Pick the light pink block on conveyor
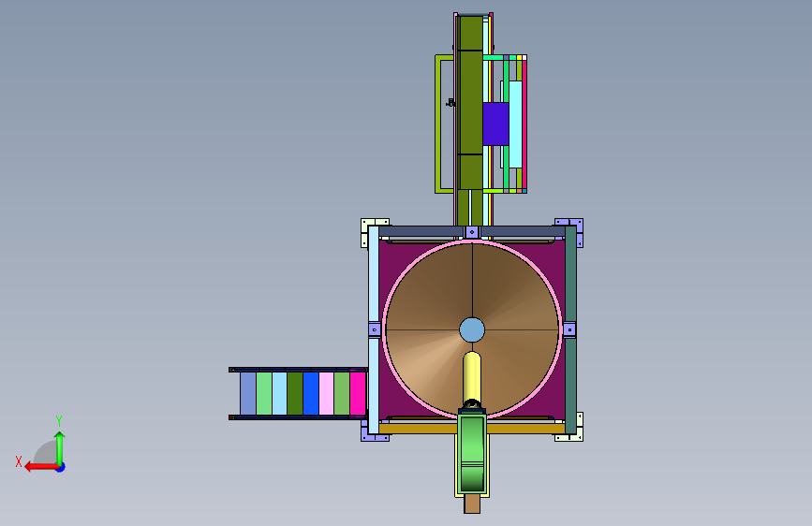 click(x=326, y=393)
